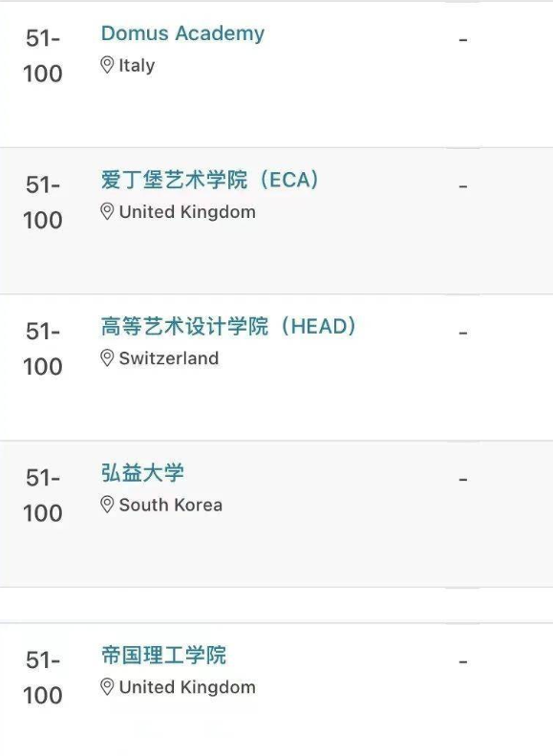
Task: Open the 弘益大学 university link
Action: 142,472
